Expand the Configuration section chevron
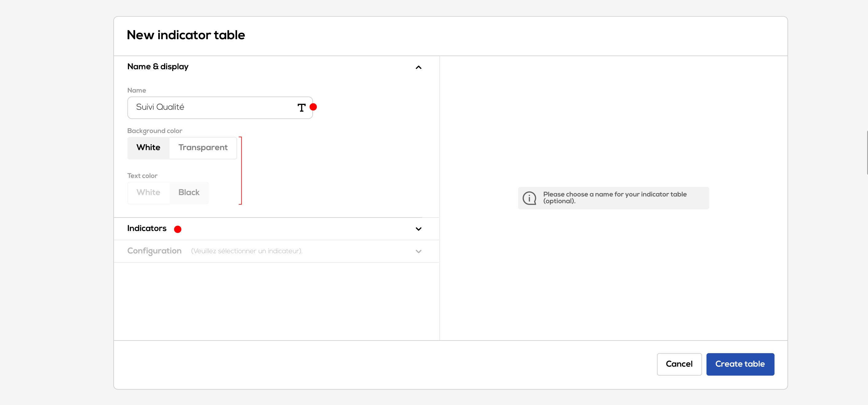 418,252
